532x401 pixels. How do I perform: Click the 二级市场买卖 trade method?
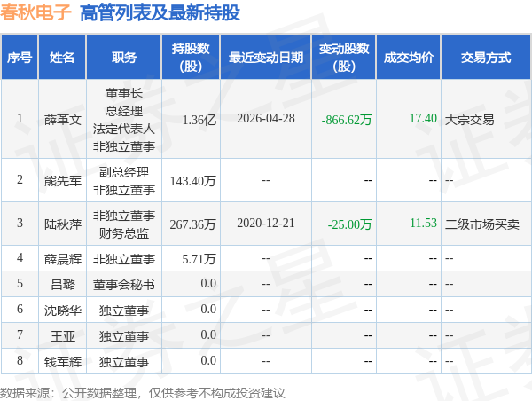(482, 224)
